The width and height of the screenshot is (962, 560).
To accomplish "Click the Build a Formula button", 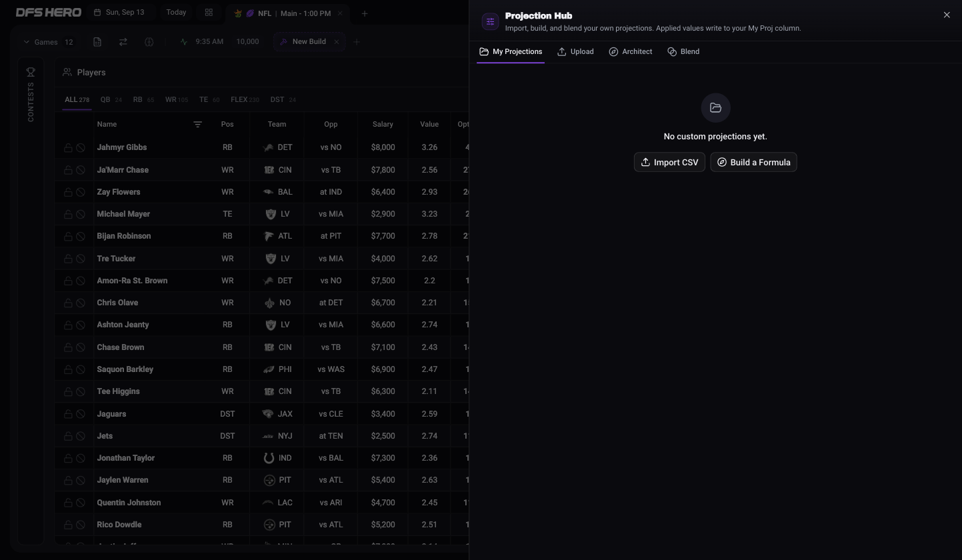I will [x=753, y=162].
